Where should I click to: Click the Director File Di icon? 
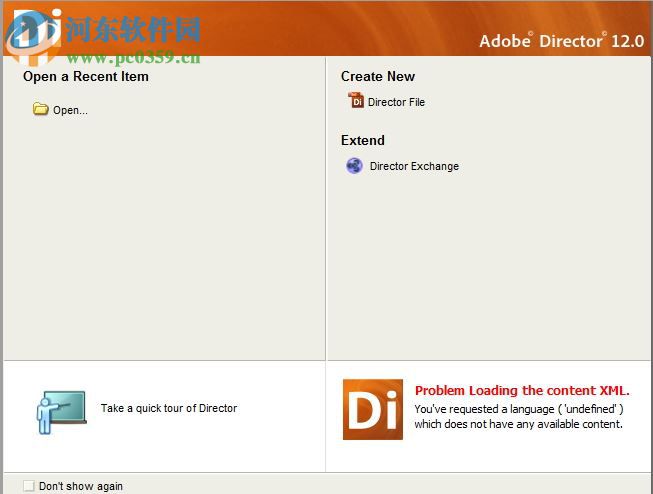(x=356, y=100)
